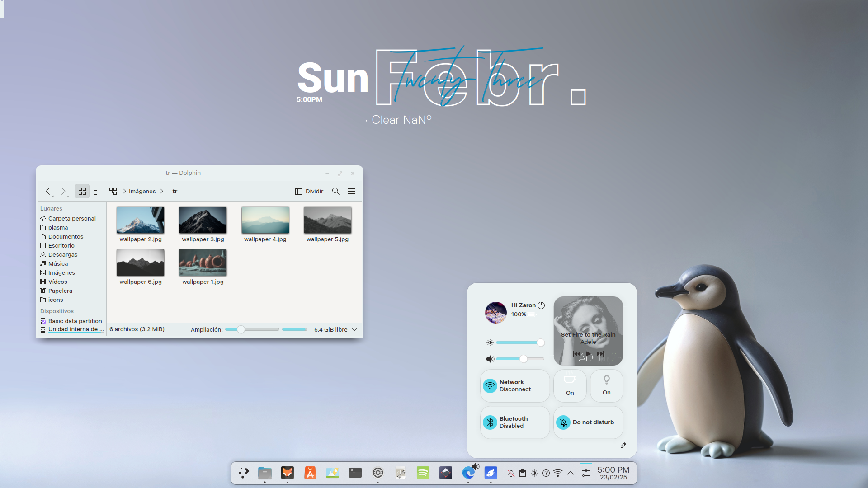
Task: Open orange app store in dock
Action: pyautogui.click(x=310, y=473)
